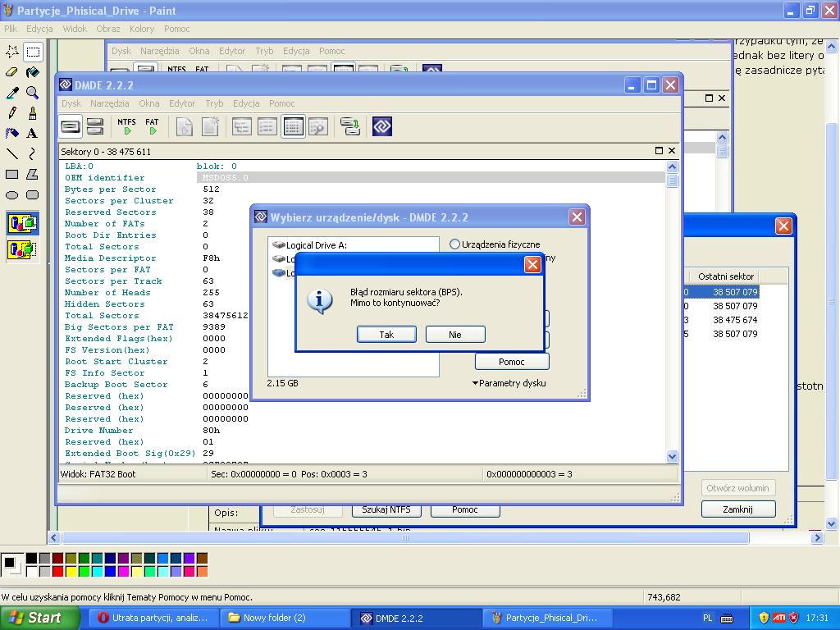
Task: Click DMDE FAT search toolbar icon
Action: pos(152,126)
